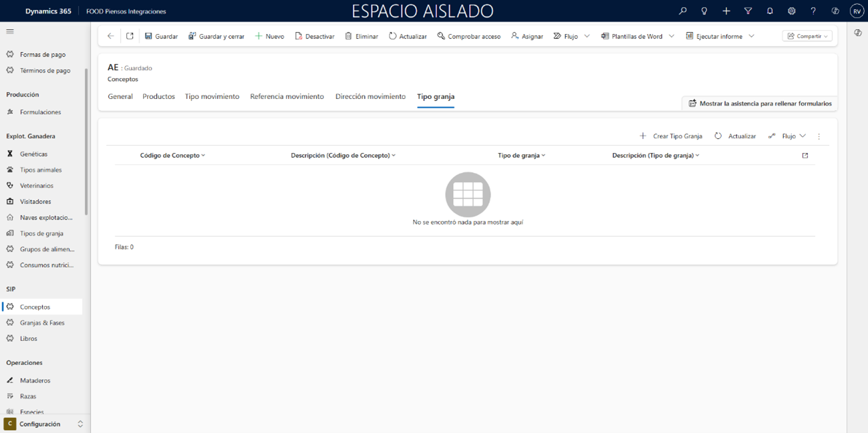Screen dimensions: 868x433
Task: Open record in new window icon
Action: tap(130, 36)
